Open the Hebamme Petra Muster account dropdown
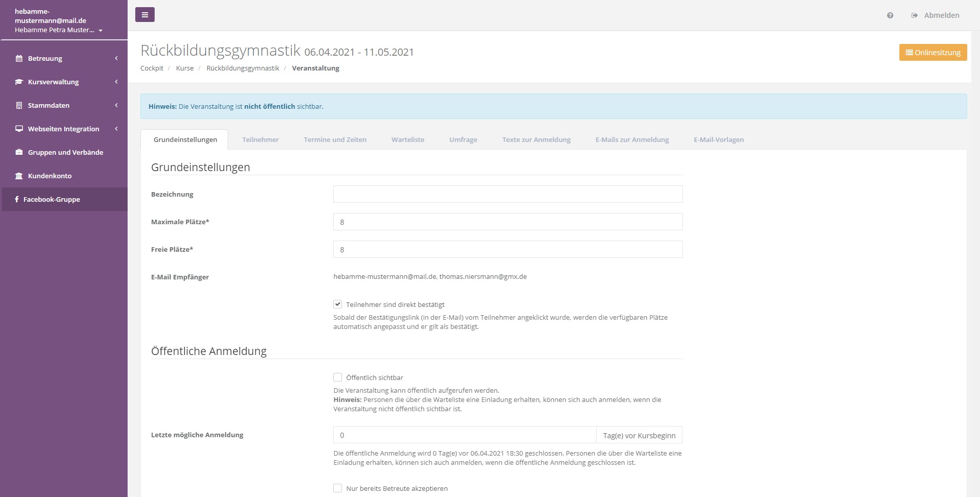980x497 pixels. pyautogui.click(x=59, y=30)
